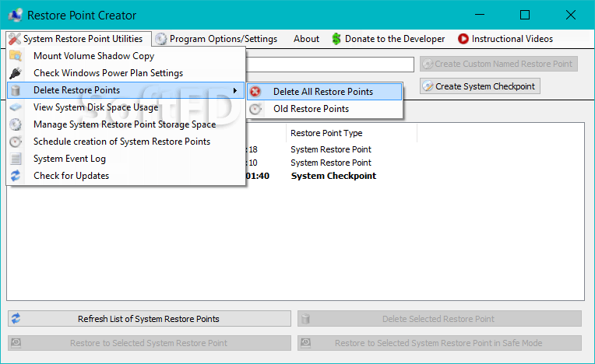Select the bold System Checkpoint row
Image resolution: width=595 pixels, height=364 pixels.
(333, 176)
